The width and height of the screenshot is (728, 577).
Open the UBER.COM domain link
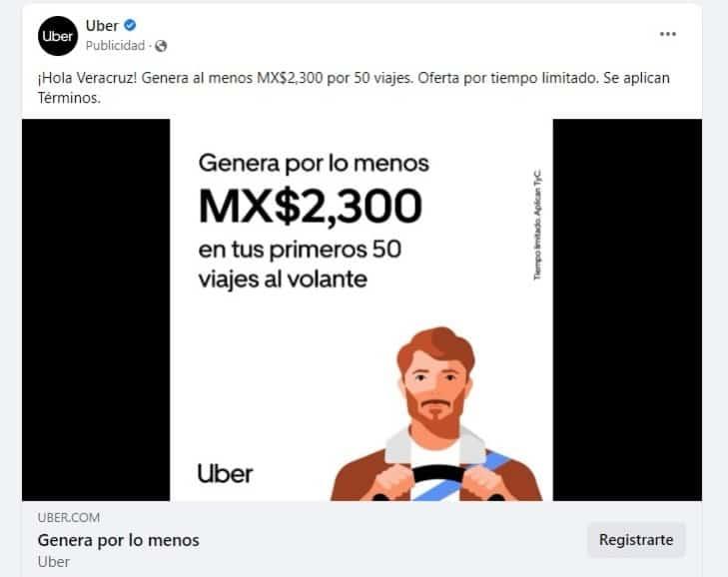click(69, 517)
